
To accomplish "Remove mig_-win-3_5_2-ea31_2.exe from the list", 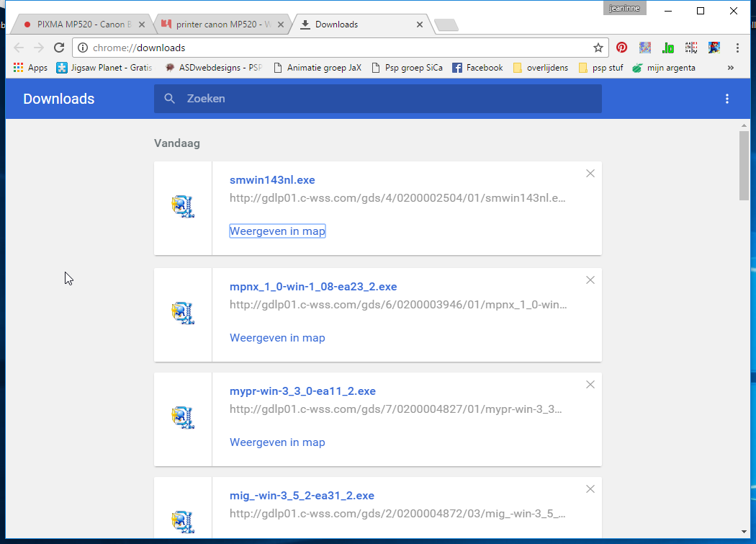I will (590, 489).
